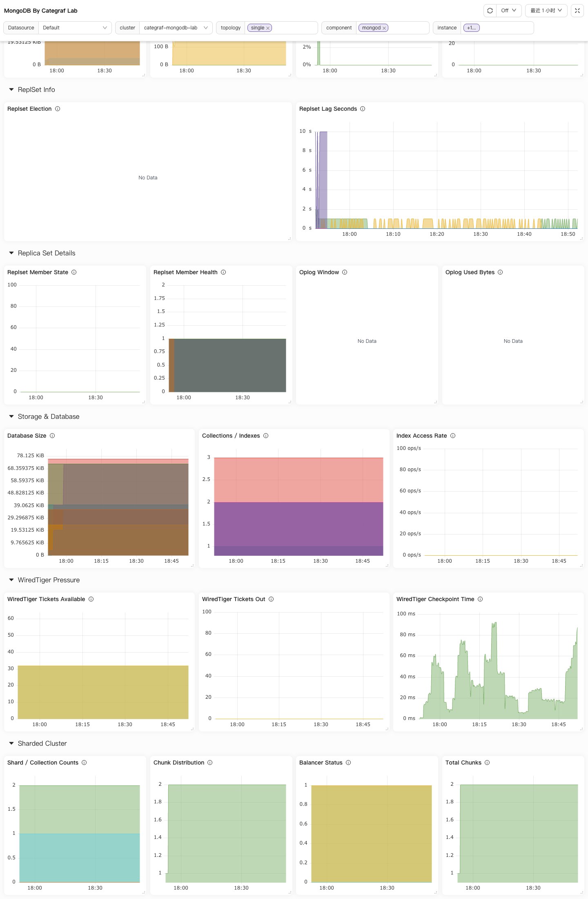Click info icon beside Index Access Rate
The width and height of the screenshot is (588, 899).
[453, 436]
